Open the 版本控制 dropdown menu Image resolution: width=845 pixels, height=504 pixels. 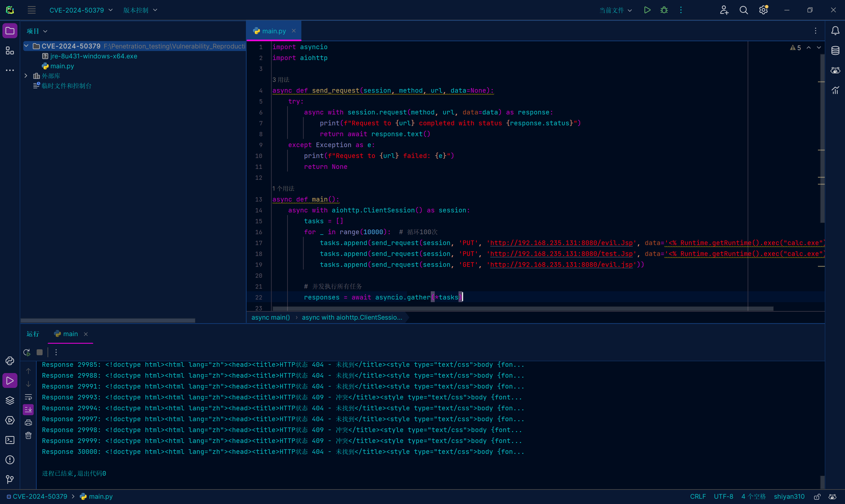point(140,10)
